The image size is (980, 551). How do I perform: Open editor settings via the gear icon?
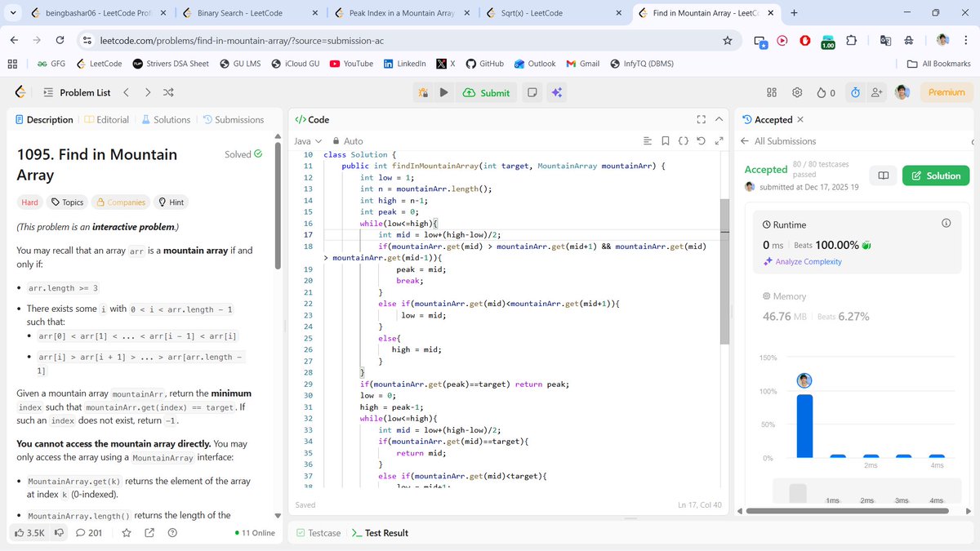(798, 92)
